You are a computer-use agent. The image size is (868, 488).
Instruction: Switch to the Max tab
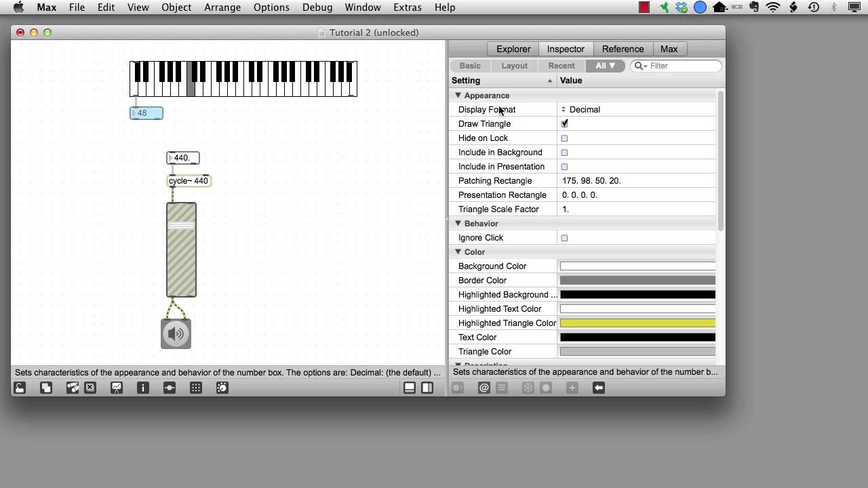[669, 49]
